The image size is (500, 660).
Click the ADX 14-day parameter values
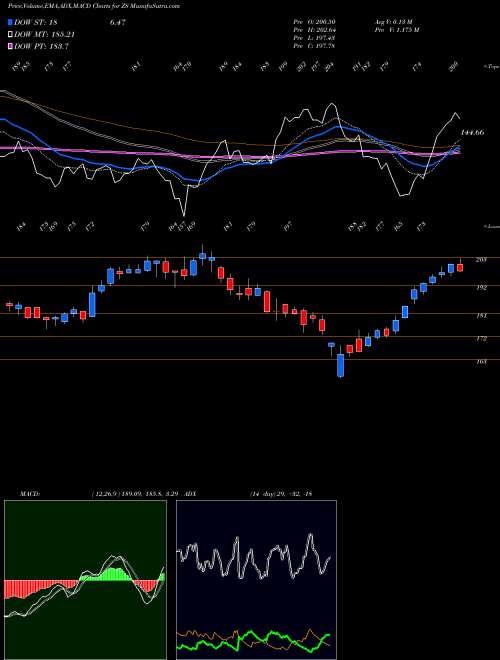[x=280, y=493]
